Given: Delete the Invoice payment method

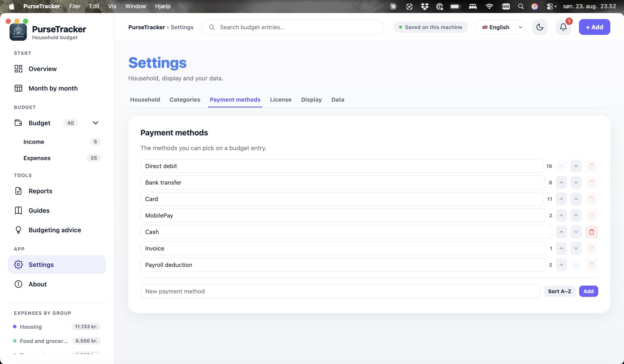Looking at the screenshot, I should [592, 248].
